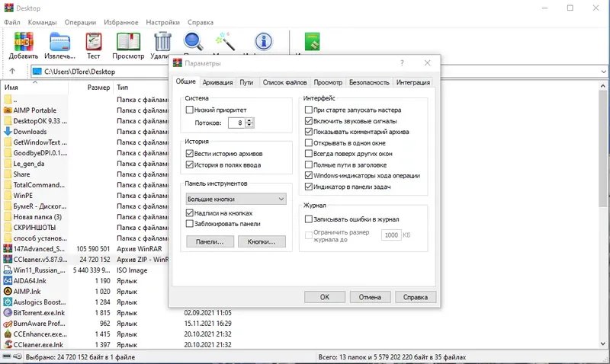Open the Настройки menu

point(162,22)
